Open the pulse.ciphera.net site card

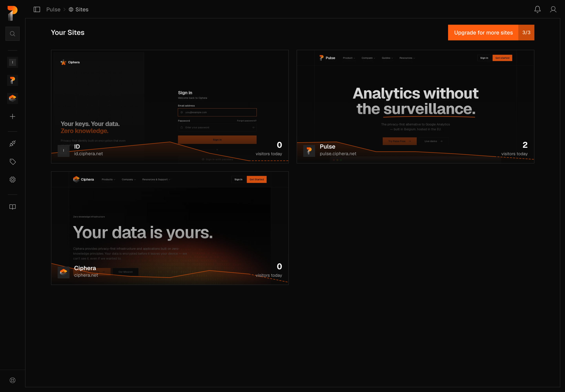click(415, 107)
